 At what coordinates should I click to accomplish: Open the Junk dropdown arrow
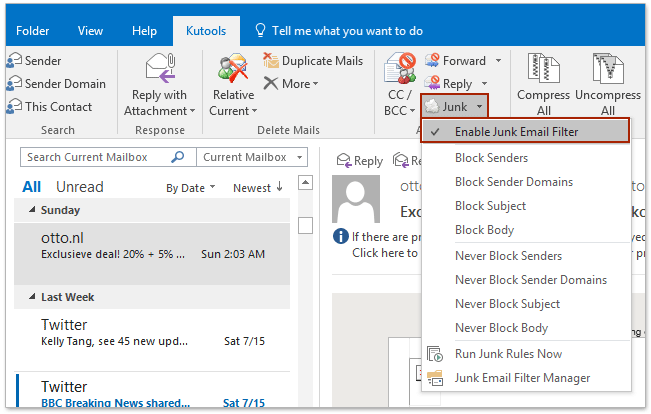[x=480, y=107]
